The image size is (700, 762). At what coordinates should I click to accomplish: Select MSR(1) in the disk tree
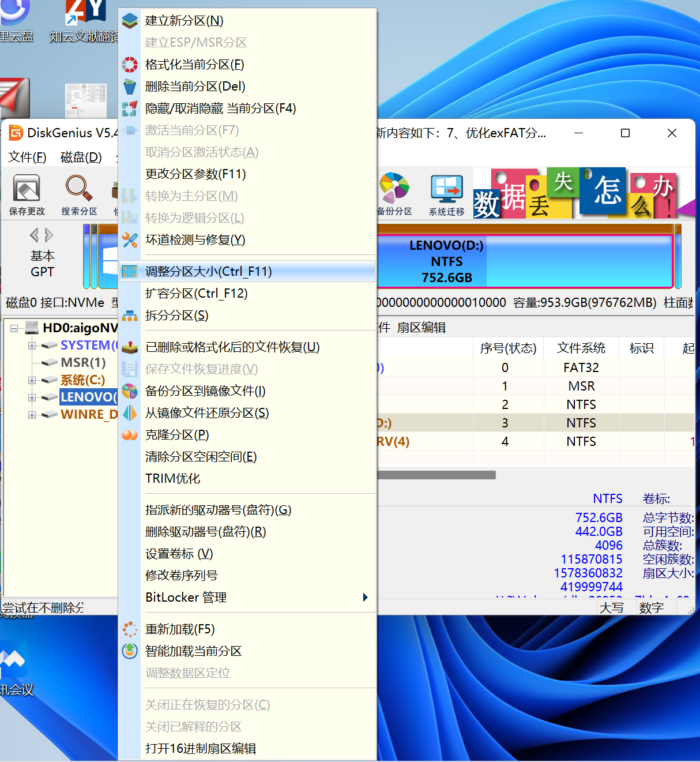[x=83, y=363]
